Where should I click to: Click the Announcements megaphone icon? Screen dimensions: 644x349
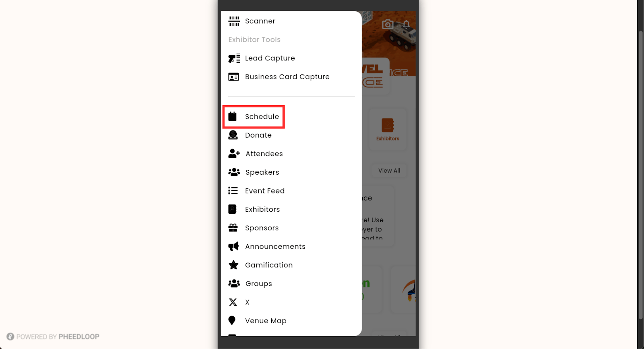point(233,246)
